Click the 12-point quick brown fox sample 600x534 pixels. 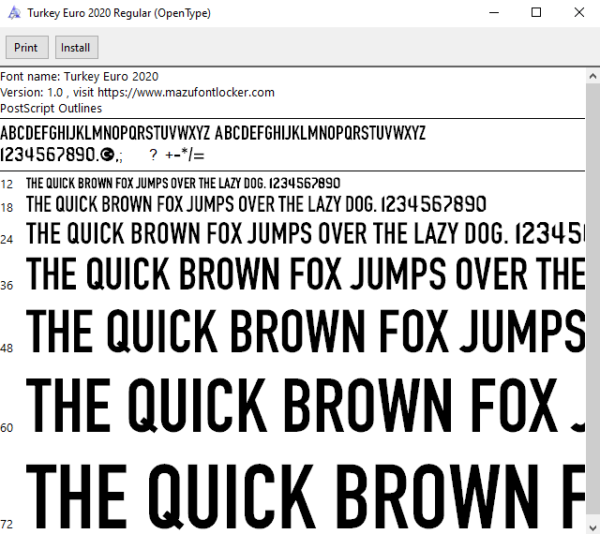pos(183,184)
